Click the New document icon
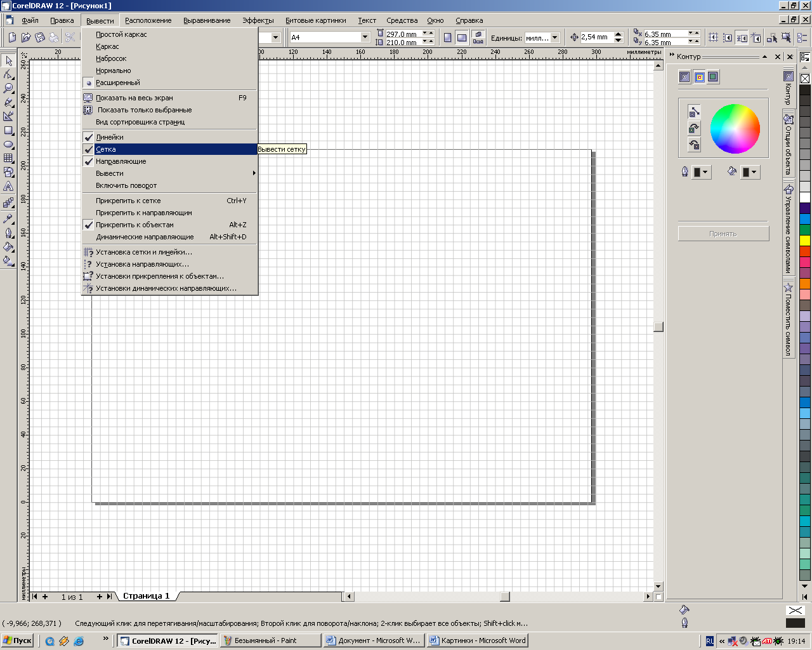Image resolution: width=812 pixels, height=650 pixels. click(12, 37)
